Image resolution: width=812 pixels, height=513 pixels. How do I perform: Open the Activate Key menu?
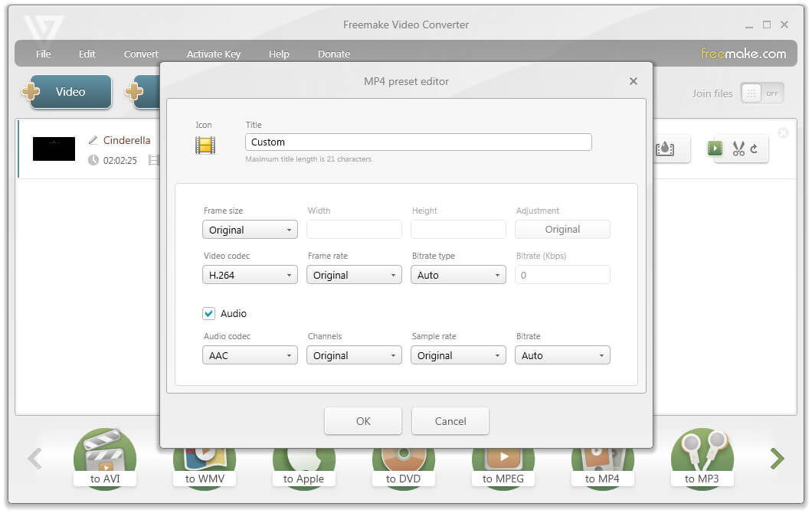214,54
